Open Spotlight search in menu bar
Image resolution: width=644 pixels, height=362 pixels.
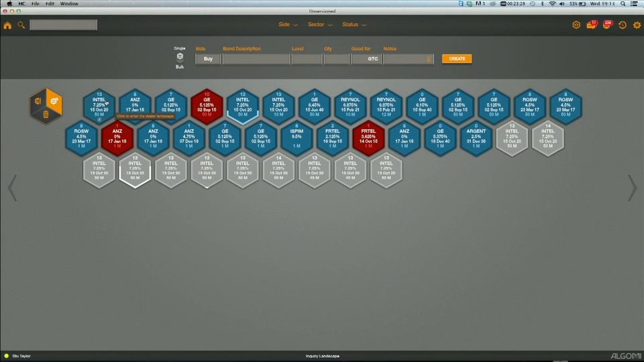coord(623,4)
